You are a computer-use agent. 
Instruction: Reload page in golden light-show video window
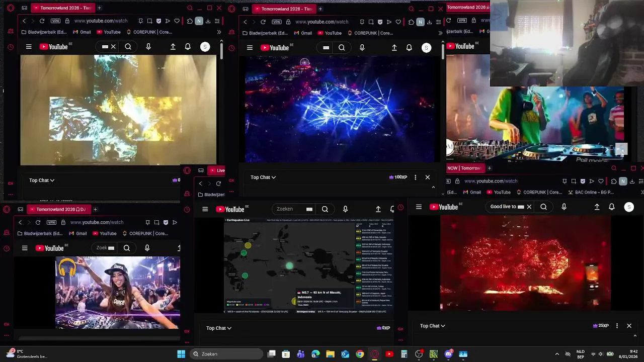coord(42,21)
